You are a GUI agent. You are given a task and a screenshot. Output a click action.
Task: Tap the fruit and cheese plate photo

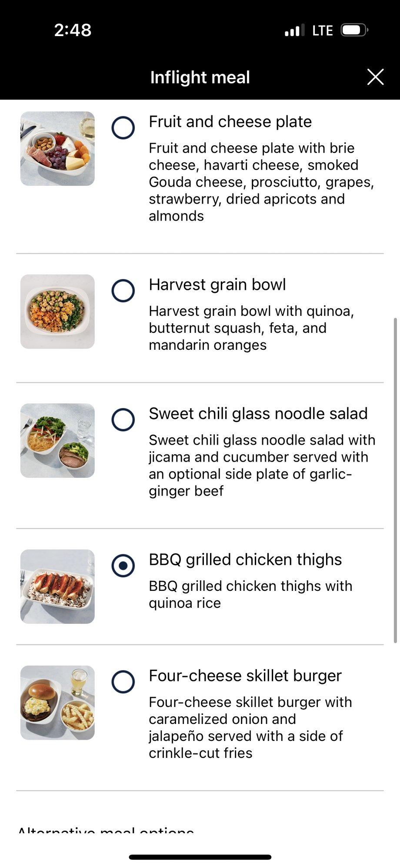(57, 149)
